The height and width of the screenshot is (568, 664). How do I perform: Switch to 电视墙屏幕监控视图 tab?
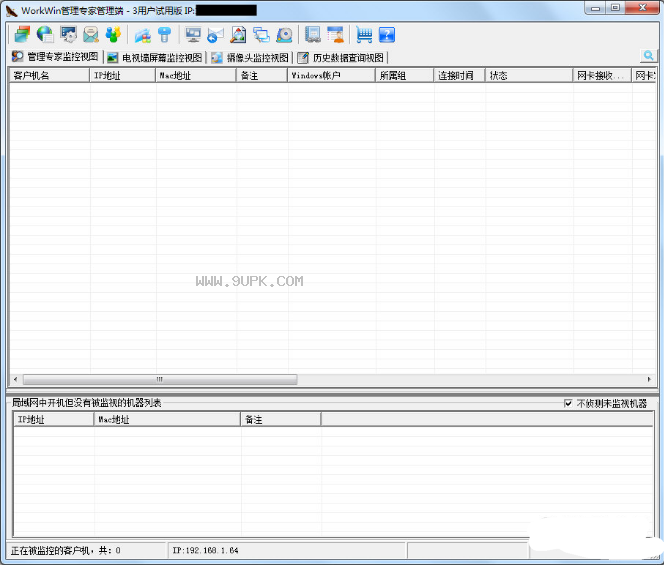coord(155,57)
